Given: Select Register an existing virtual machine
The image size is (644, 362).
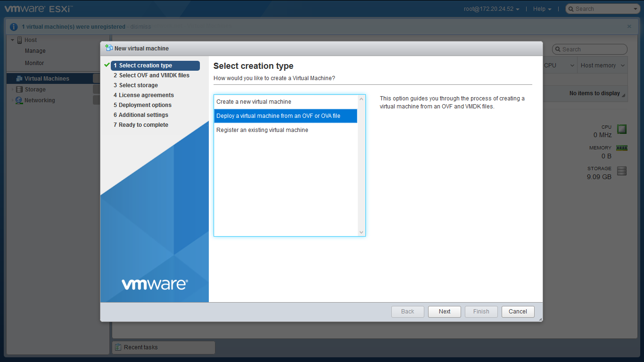Looking at the screenshot, I should click(x=262, y=130).
